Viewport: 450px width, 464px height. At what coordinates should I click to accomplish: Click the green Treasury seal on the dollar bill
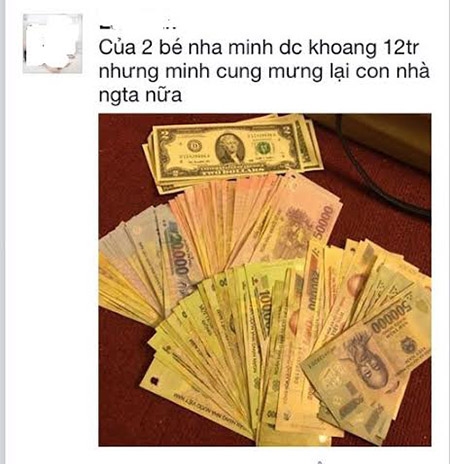click(263, 148)
